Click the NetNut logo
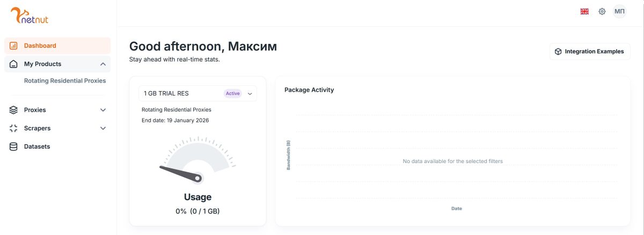This screenshot has height=235, width=644. click(30, 16)
